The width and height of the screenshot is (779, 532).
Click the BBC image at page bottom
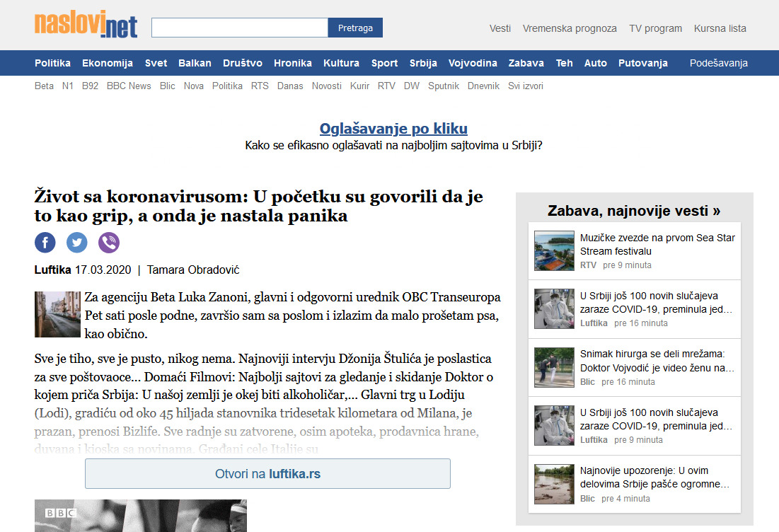[x=141, y=516]
